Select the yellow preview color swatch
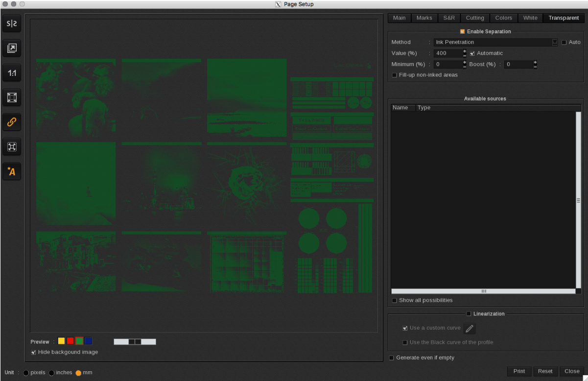 tap(61, 341)
